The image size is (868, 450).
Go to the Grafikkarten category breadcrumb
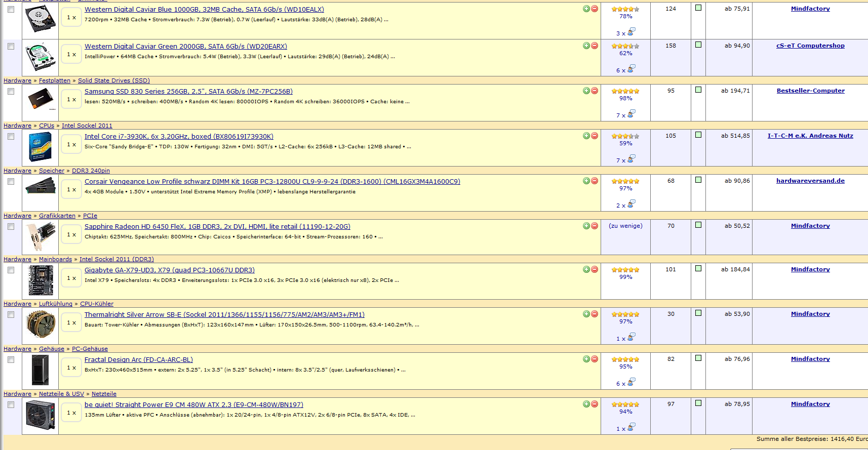pos(57,216)
